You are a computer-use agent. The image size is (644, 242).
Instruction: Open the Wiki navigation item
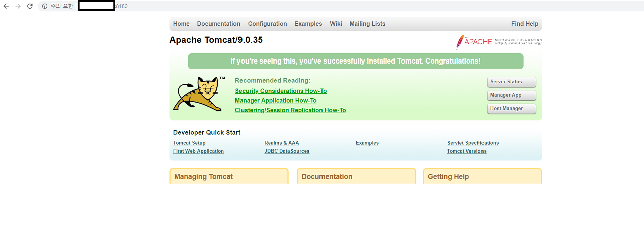(336, 24)
